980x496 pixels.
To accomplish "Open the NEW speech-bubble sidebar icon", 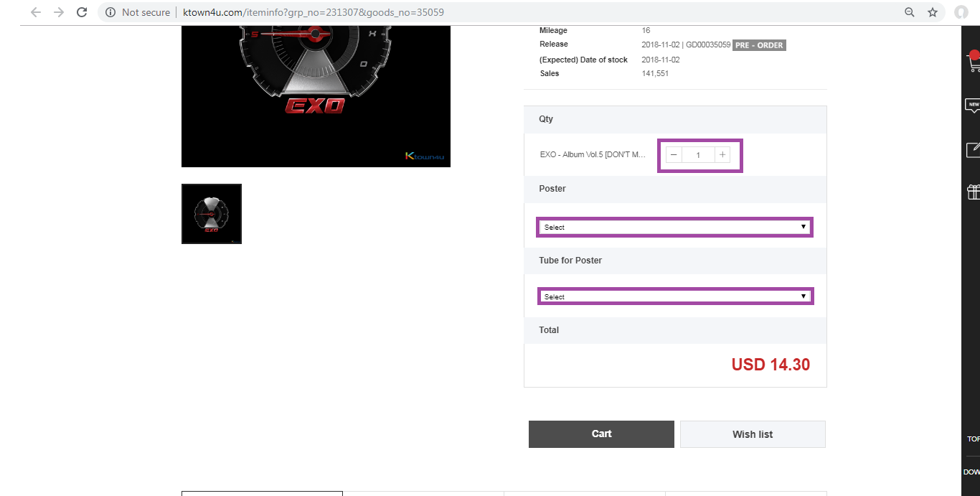I will tap(973, 106).
